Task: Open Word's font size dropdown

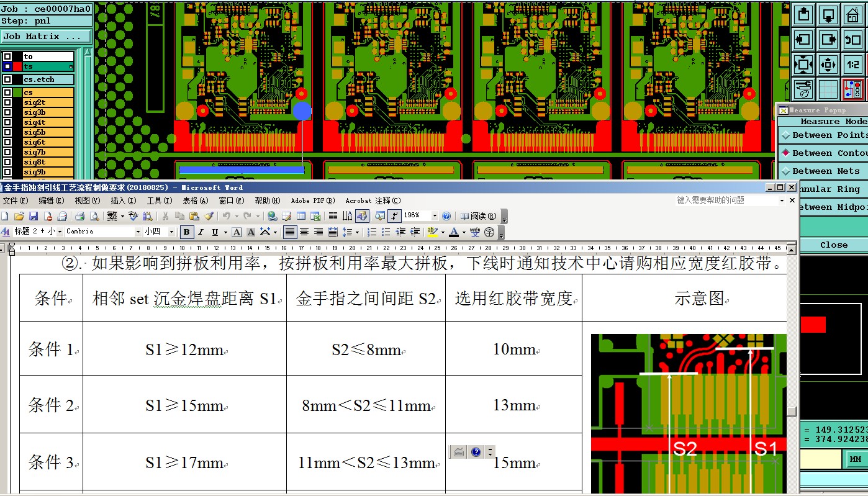Action: click(x=171, y=232)
